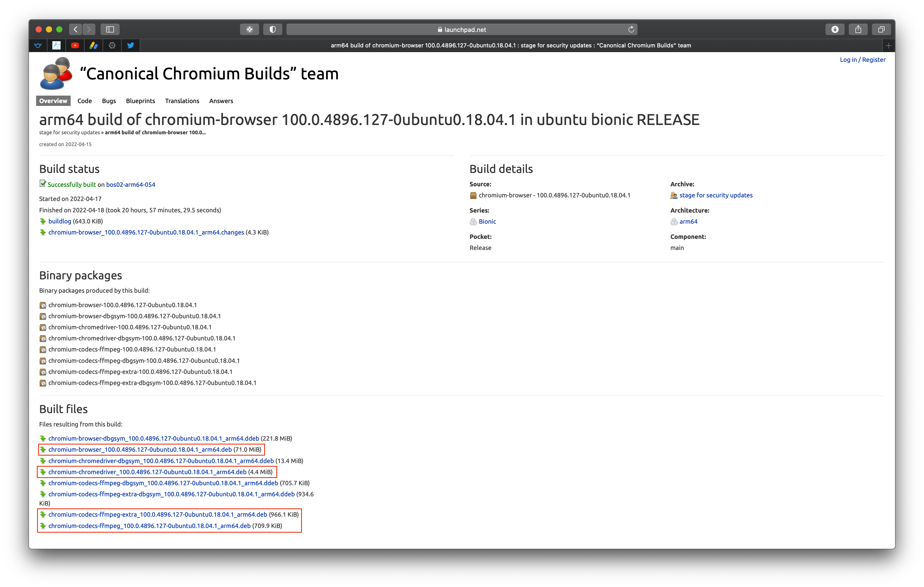Open the second pinned tab
Viewport: 924px width, 587px height.
click(x=56, y=45)
